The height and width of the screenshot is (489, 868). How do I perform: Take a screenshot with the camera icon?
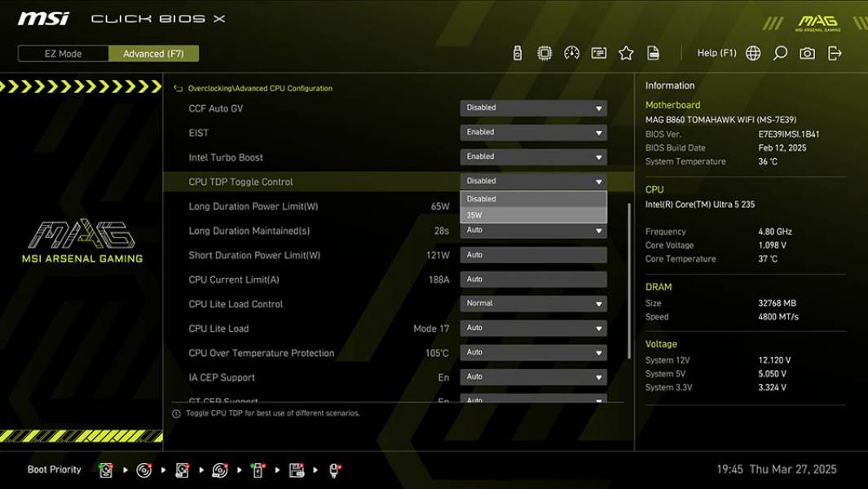click(807, 53)
